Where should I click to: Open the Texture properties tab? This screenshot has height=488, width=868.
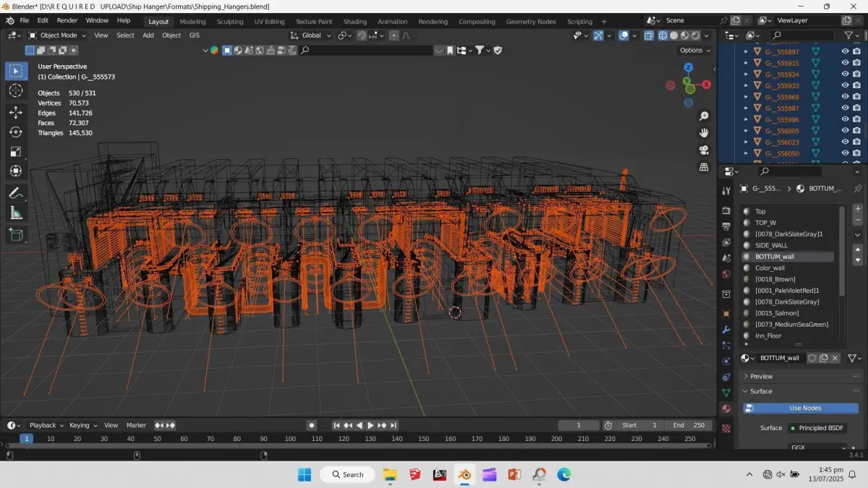point(726,428)
